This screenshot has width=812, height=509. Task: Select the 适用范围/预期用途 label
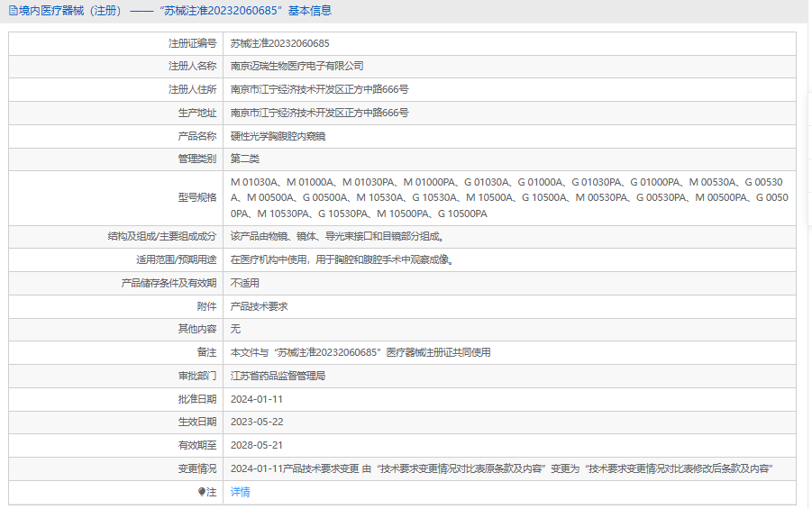pyautogui.click(x=176, y=259)
